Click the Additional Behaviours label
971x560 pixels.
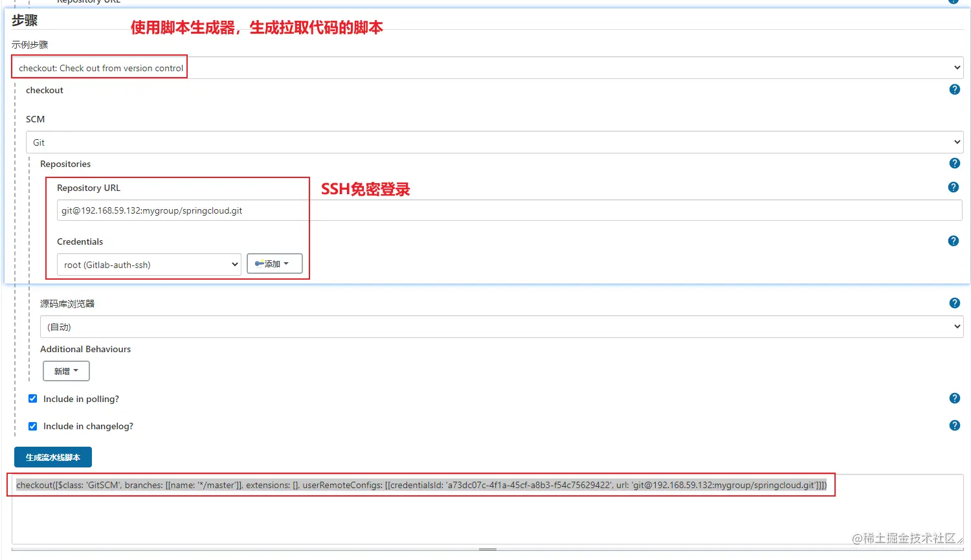pyautogui.click(x=85, y=349)
